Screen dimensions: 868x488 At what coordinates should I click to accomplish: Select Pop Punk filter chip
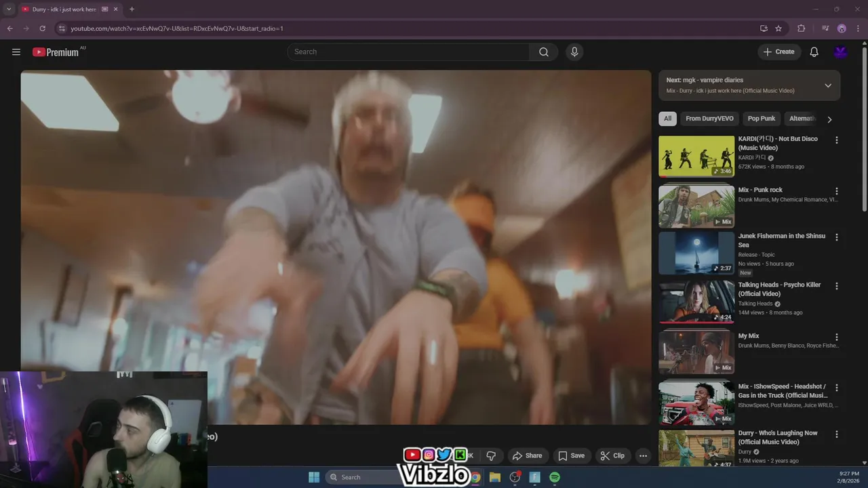[761, 119]
